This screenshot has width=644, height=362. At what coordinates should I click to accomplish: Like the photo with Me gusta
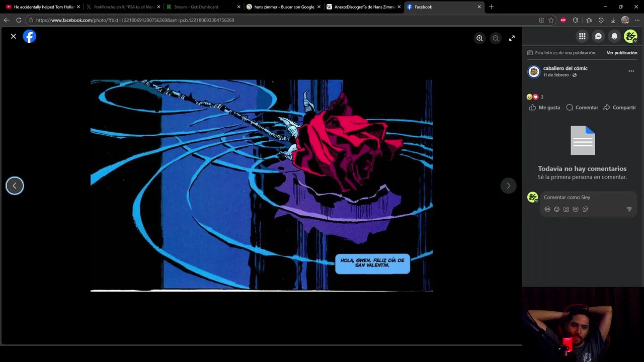[544, 108]
